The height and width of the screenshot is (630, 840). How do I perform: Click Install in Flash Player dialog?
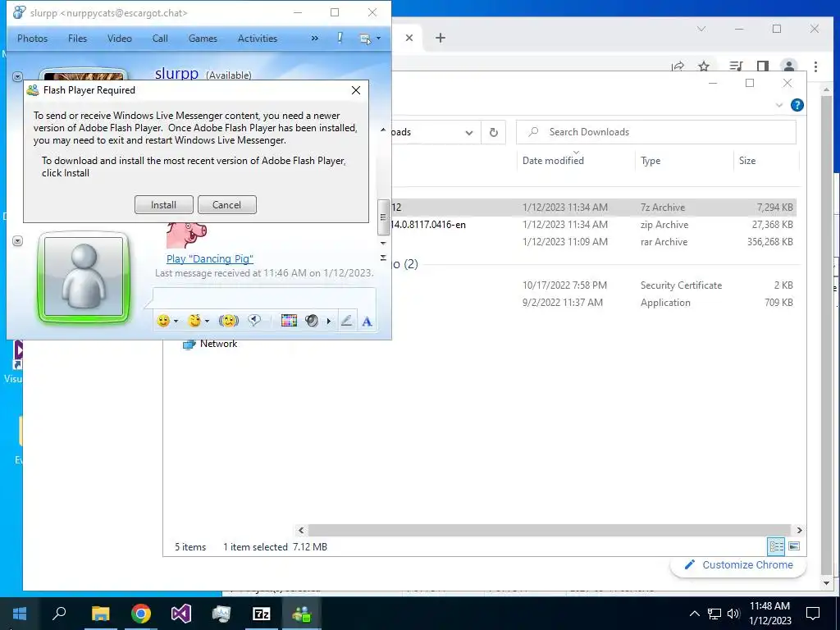pos(163,204)
